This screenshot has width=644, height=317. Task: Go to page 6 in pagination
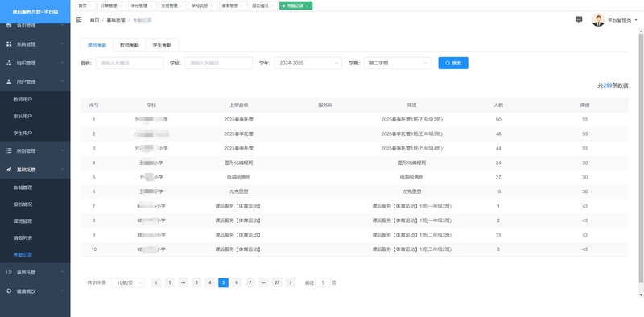[x=237, y=282]
